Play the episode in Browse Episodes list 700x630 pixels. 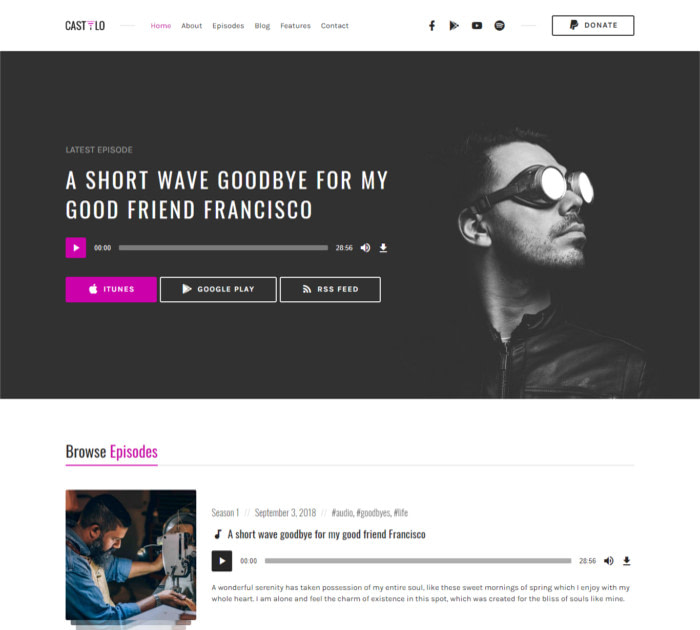click(x=222, y=561)
